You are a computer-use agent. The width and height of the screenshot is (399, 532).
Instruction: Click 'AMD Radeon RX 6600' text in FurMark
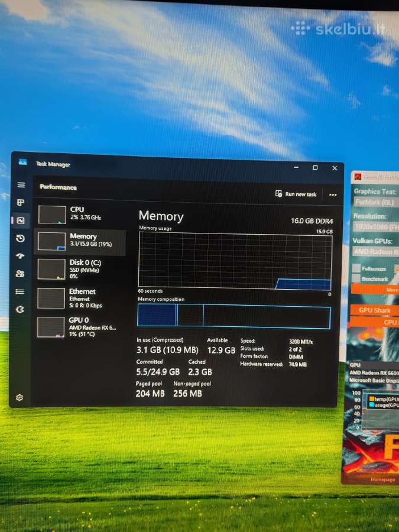pyautogui.click(x=375, y=372)
